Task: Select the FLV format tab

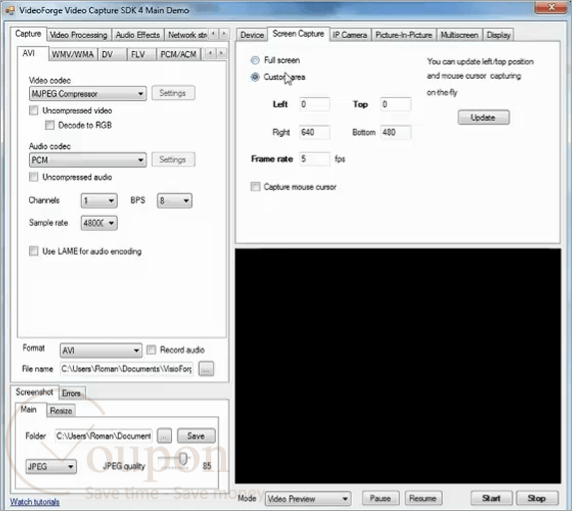Action: (x=141, y=54)
